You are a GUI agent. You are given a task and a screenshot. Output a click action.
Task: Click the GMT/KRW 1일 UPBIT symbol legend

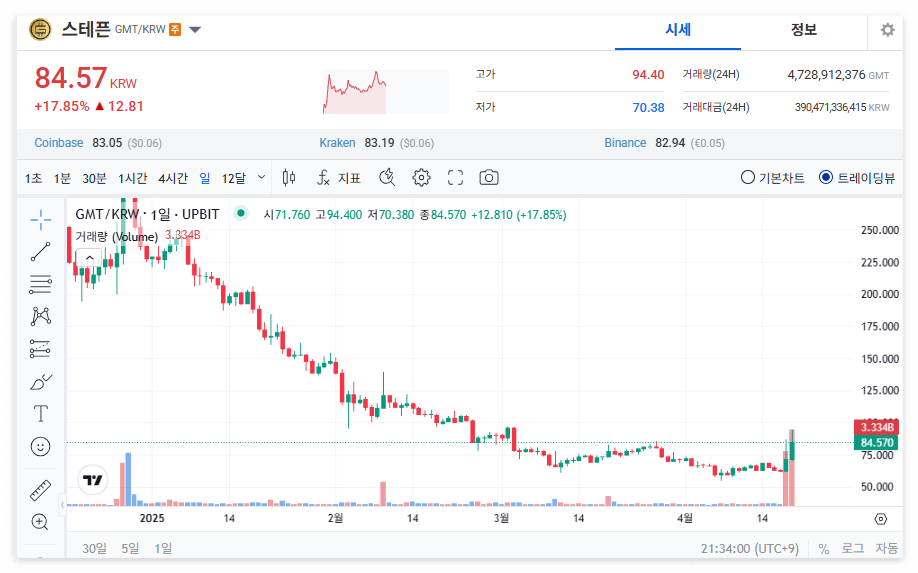[x=147, y=214]
